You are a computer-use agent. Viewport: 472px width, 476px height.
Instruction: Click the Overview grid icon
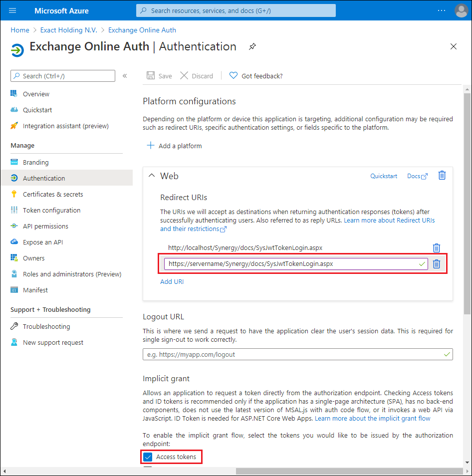(14, 93)
